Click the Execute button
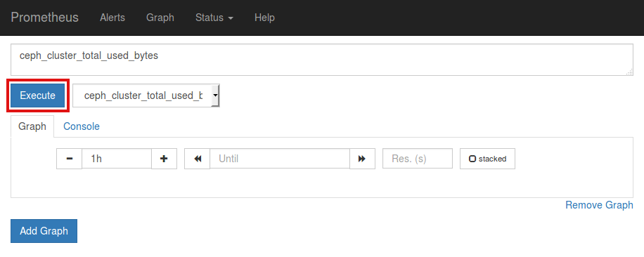This screenshot has width=644, height=257. click(x=38, y=95)
